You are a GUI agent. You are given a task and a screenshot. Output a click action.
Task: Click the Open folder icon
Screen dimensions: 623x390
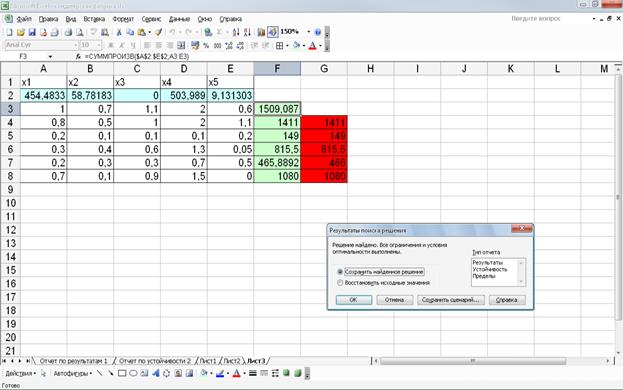[x=21, y=32]
